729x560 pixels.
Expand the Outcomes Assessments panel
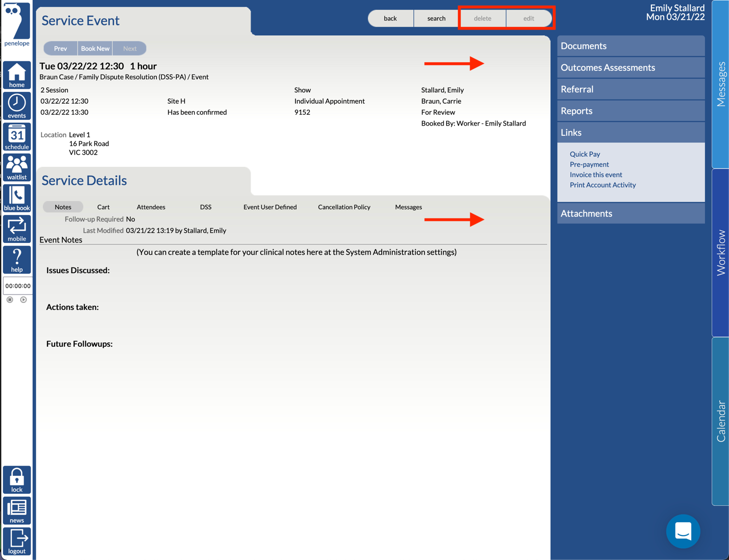(x=631, y=67)
